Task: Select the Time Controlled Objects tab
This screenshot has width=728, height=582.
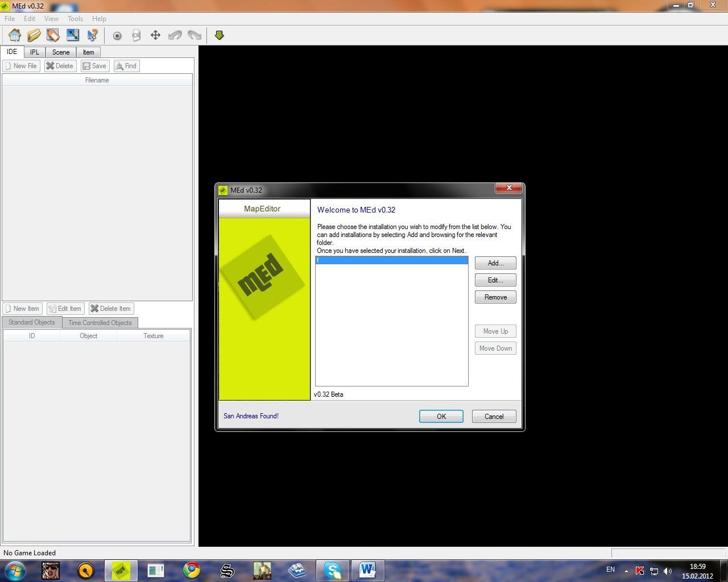Action: click(x=100, y=323)
